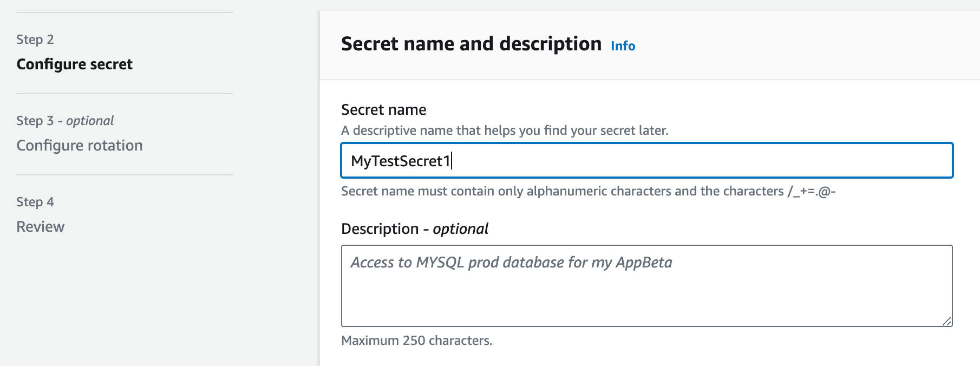
Task: Click the Step 2 label
Action: [x=35, y=40]
